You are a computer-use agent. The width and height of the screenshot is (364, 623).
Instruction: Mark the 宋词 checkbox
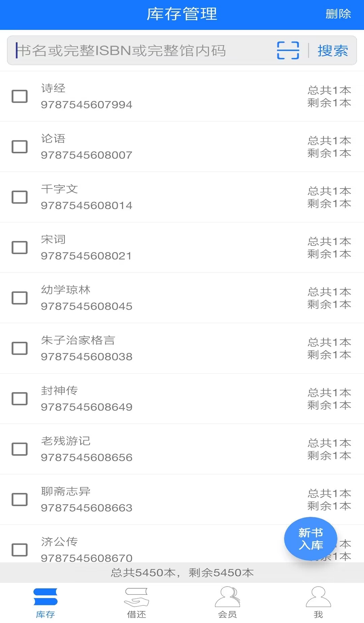point(20,247)
